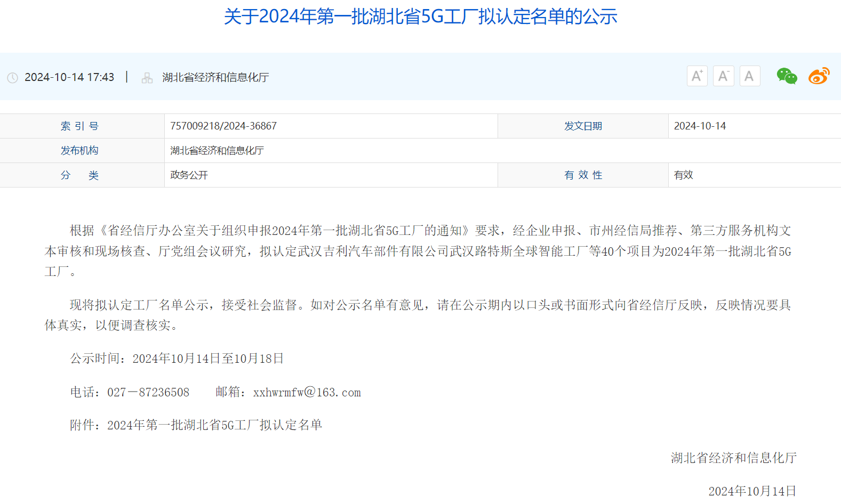Click the 发布机构 value in the table
Viewport: 841px width, 504px height.
[x=217, y=150]
